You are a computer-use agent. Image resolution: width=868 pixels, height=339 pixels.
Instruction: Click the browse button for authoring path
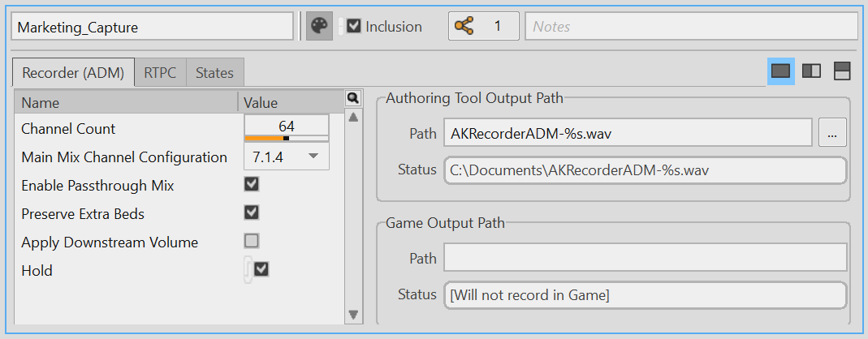[831, 135]
